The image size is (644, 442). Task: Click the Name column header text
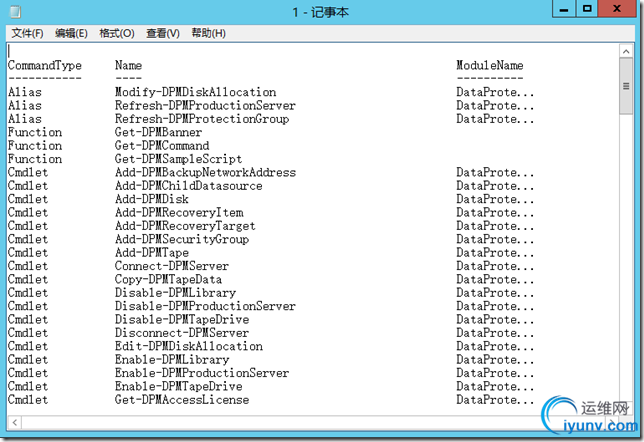(129, 65)
